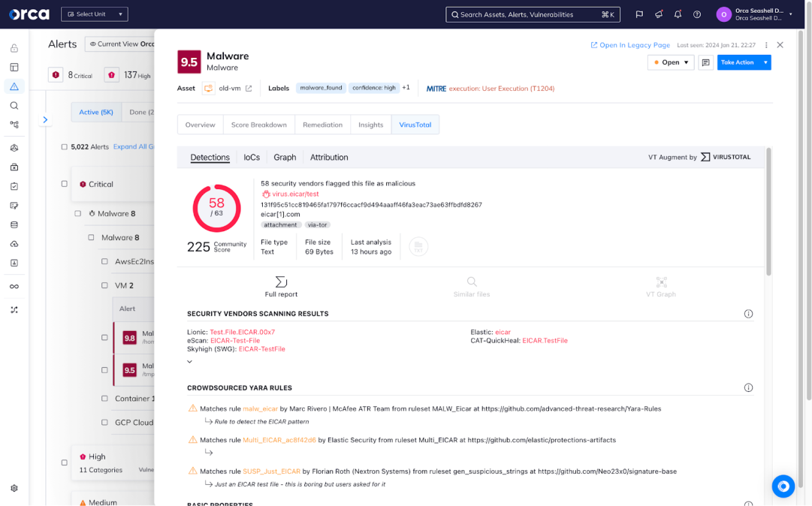Screen dimensions: 812x506
Task: Open the database icon in sidebar
Action: tap(14, 224)
